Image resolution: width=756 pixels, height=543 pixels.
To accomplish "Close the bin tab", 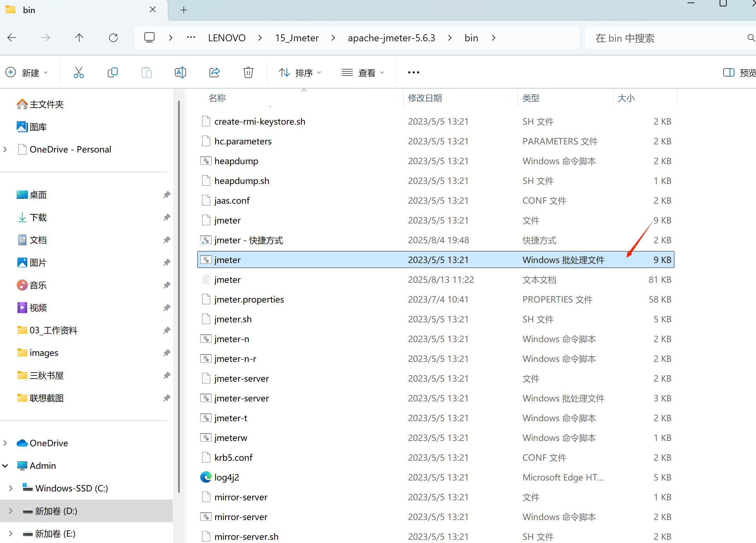I will pyautogui.click(x=153, y=10).
